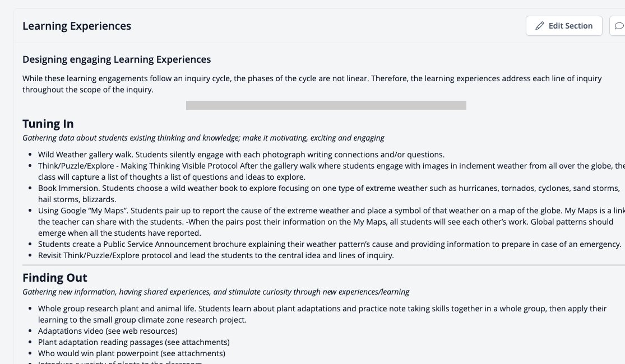
Task: Click the italic Gathering new information subtitle
Action: (216, 292)
